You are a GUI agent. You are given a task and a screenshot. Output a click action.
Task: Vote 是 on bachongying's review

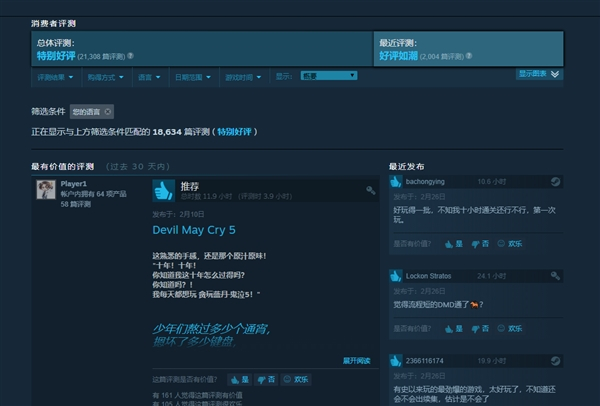tap(454, 244)
